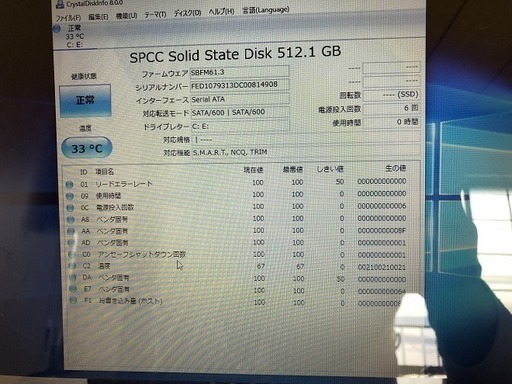Click the status icon for attribute F1

tap(73, 300)
